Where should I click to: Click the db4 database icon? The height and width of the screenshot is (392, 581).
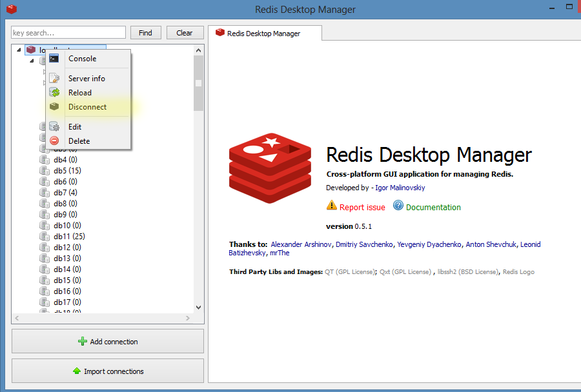[45, 159]
